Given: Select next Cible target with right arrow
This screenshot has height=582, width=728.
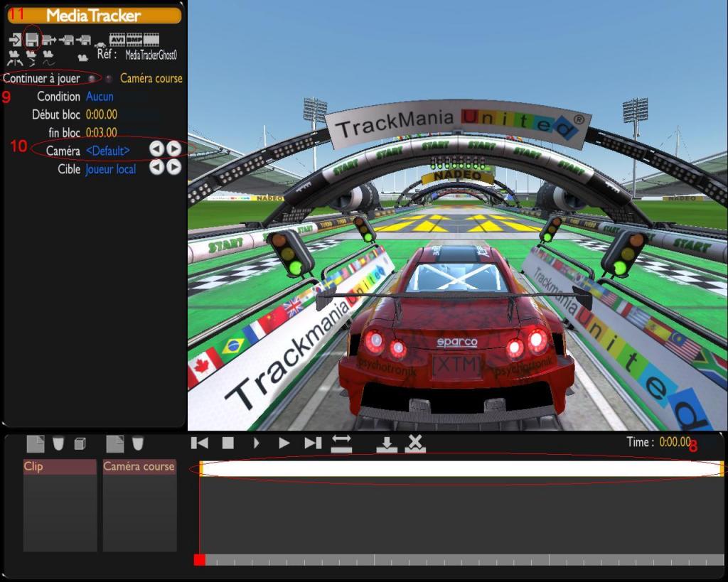Looking at the screenshot, I should pyautogui.click(x=174, y=167).
